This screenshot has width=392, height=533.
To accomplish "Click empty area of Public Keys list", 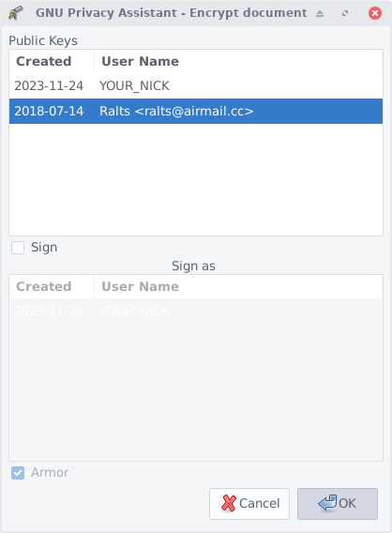I will pos(196,179).
